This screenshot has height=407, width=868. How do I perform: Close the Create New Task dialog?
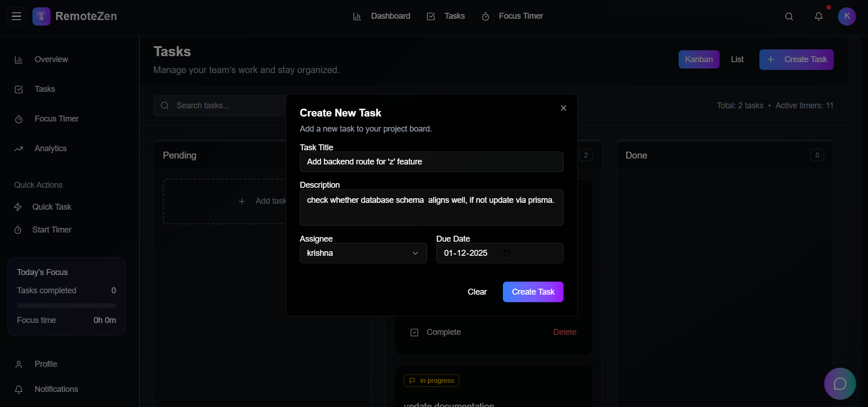point(564,108)
